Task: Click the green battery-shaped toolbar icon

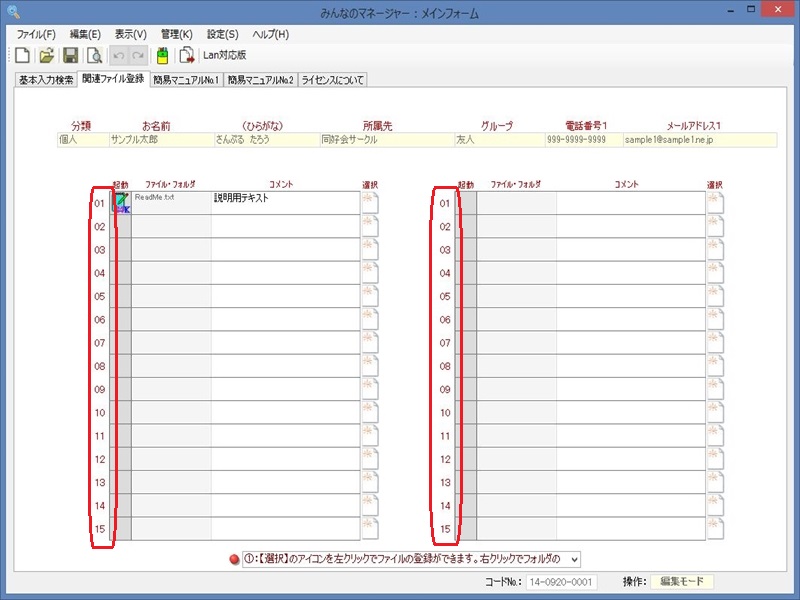Action: [162, 56]
